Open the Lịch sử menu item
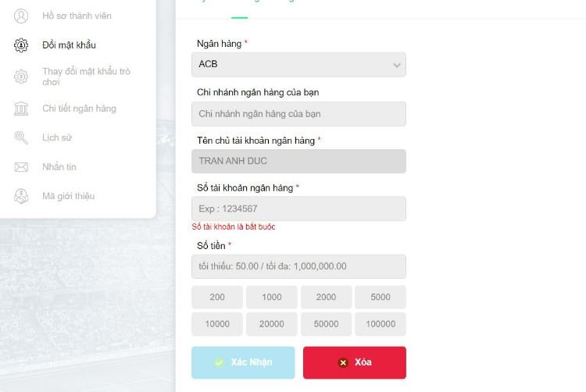Viewport: 586px width, 392px height. (x=57, y=137)
